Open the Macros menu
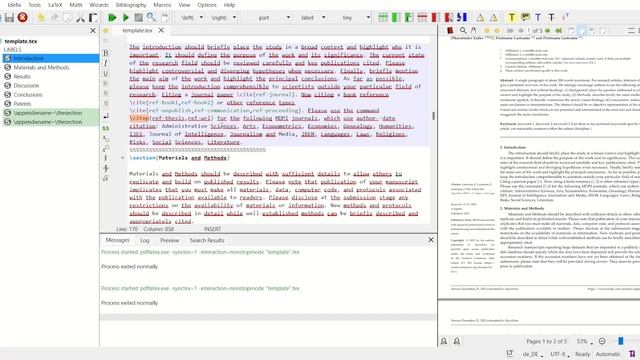640x360 pixels. tap(162, 5)
